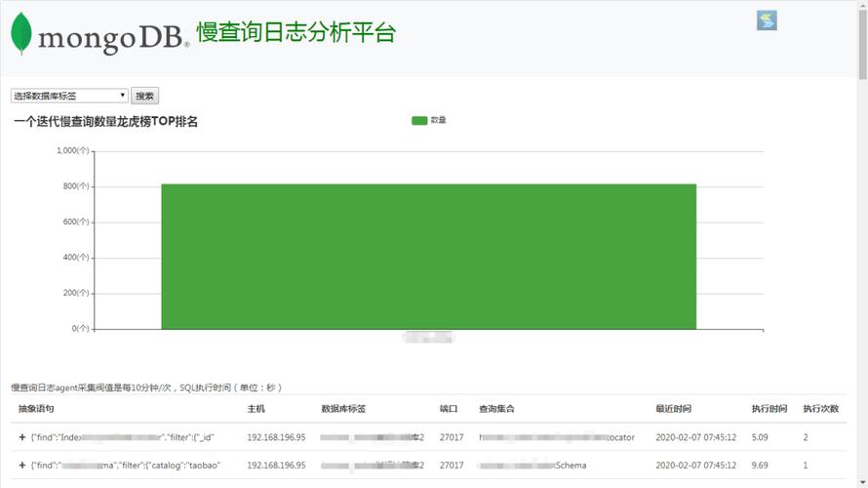Image resolution: width=868 pixels, height=488 pixels.
Task: Click the 1,000(个) axis label
Action: [72, 150]
